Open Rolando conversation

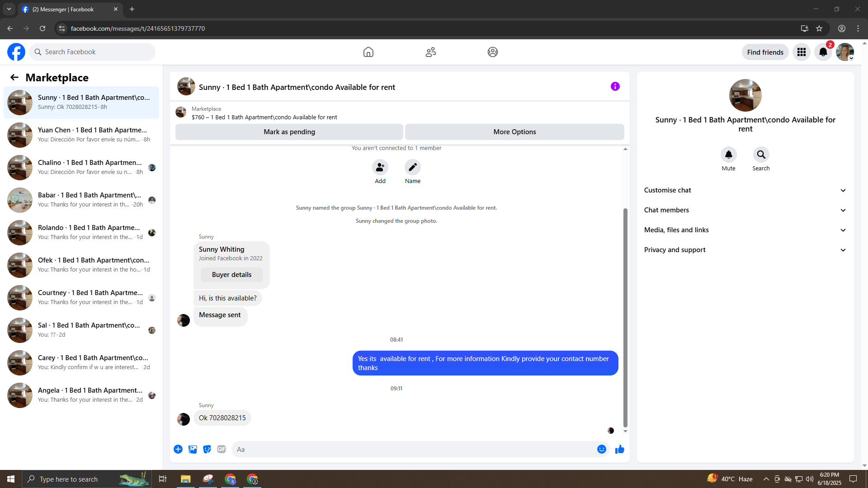point(81,233)
